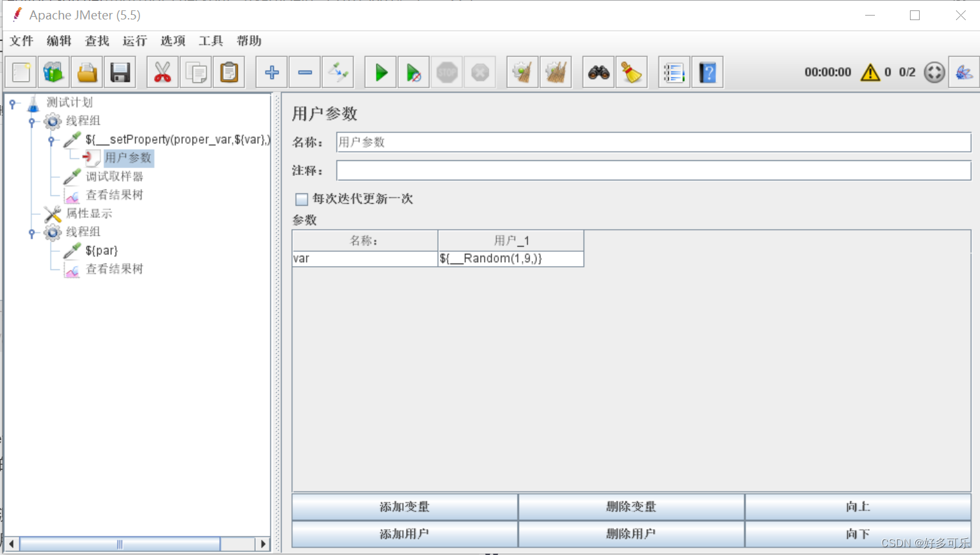This screenshot has width=980, height=555.
Task: Click the 添加变量 button
Action: pyautogui.click(x=405, y=507)
